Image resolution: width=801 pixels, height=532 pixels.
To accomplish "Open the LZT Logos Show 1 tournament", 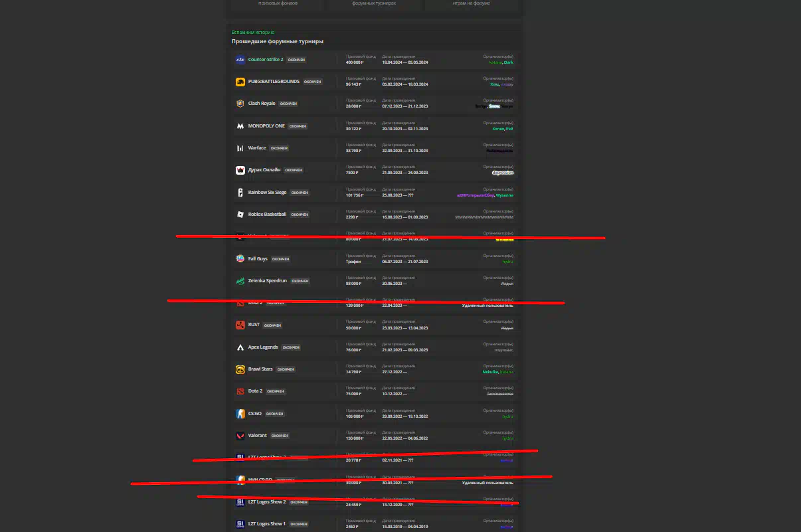I will point(267,524).
